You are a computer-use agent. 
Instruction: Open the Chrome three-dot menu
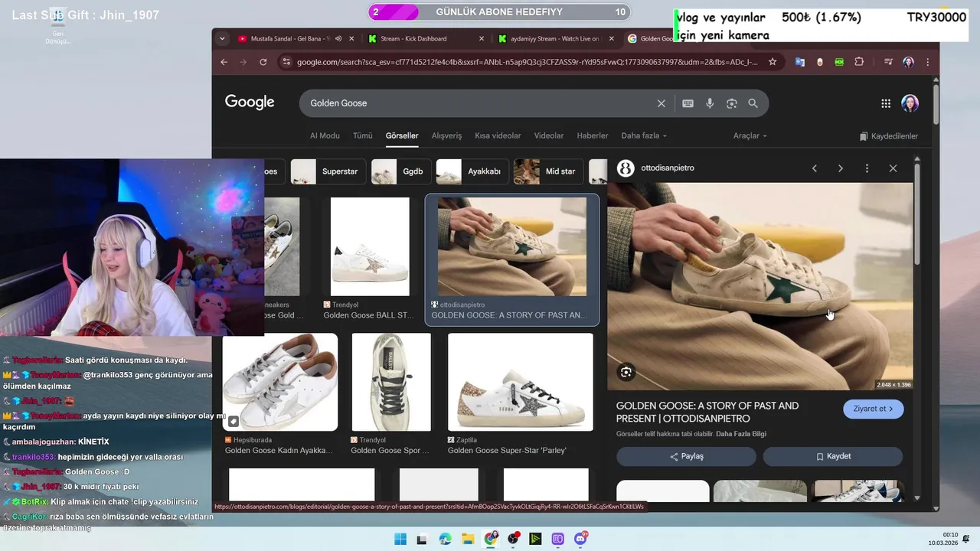point(928,62)
